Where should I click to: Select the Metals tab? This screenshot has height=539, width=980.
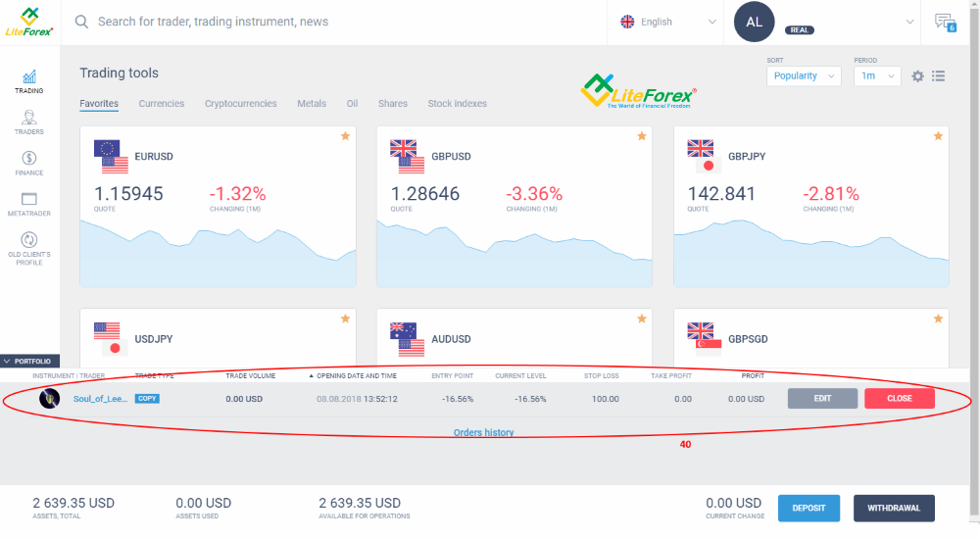point(312,104)
